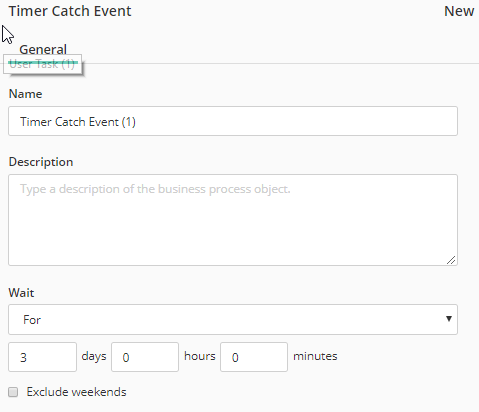Click the Name field containing Timer Catch Event (1)
Image resolution: width=479 pixels, height=412 pixels.
point(233,121)
